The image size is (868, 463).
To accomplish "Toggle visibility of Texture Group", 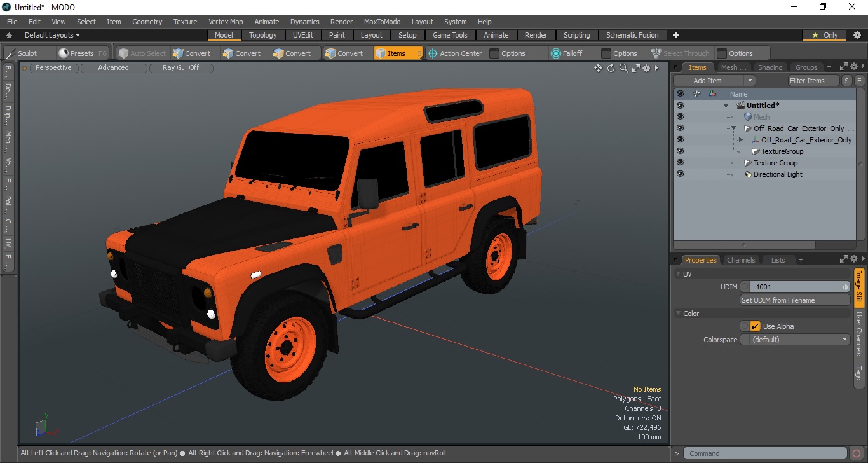I will point(680,163).
